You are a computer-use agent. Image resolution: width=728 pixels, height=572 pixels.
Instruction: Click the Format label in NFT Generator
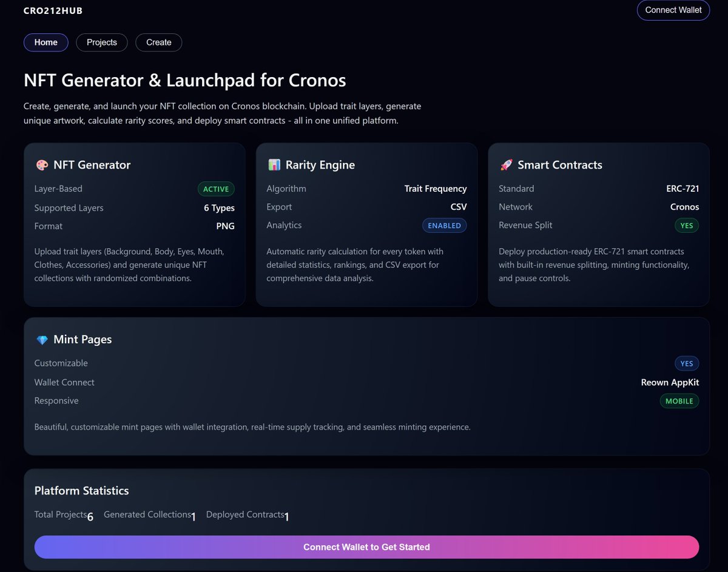49,226
